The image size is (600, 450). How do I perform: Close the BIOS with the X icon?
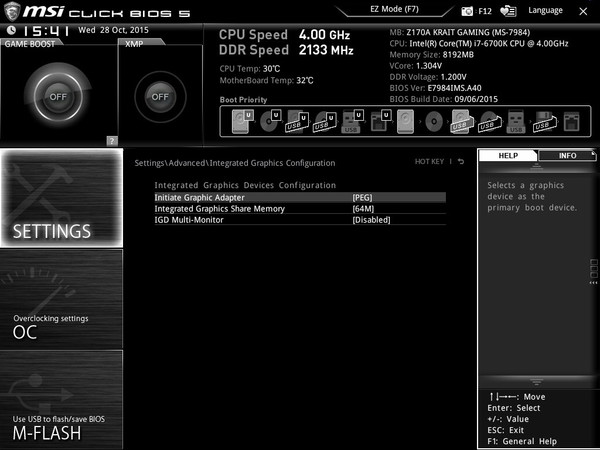click(x=583, y=11)
